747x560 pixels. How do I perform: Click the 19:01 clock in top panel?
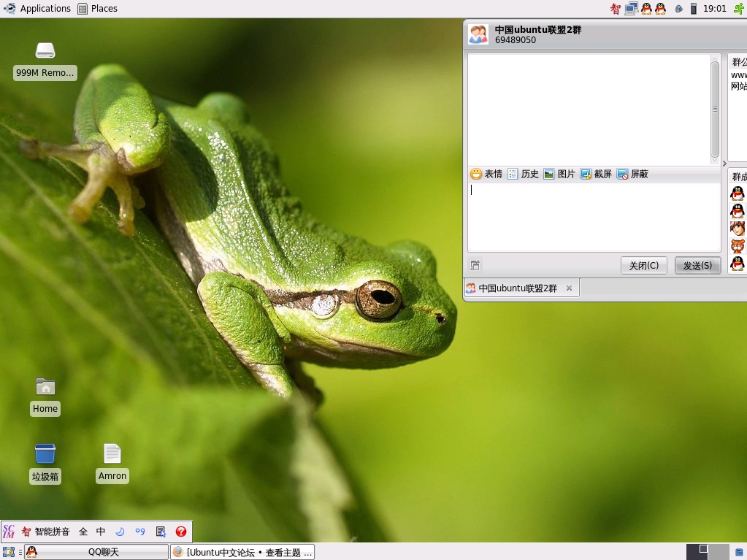point(715,9)
